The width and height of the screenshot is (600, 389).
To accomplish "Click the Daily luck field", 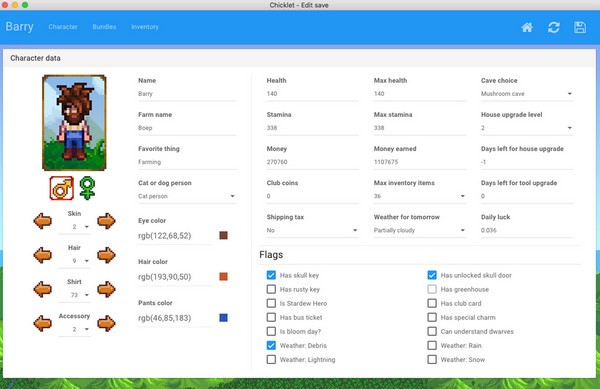I will pyautogui.click(x=527, y=230).
